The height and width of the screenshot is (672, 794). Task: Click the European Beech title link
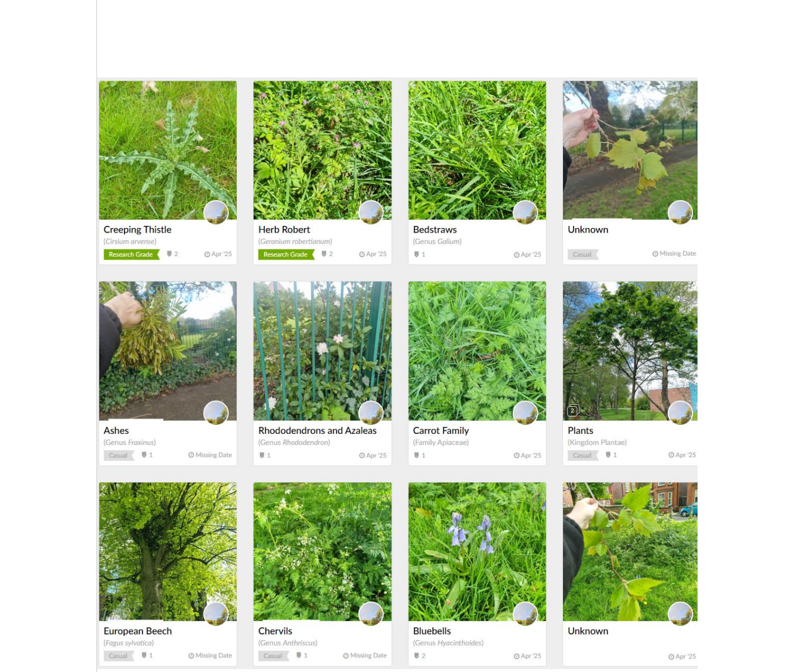coord(138,631)
